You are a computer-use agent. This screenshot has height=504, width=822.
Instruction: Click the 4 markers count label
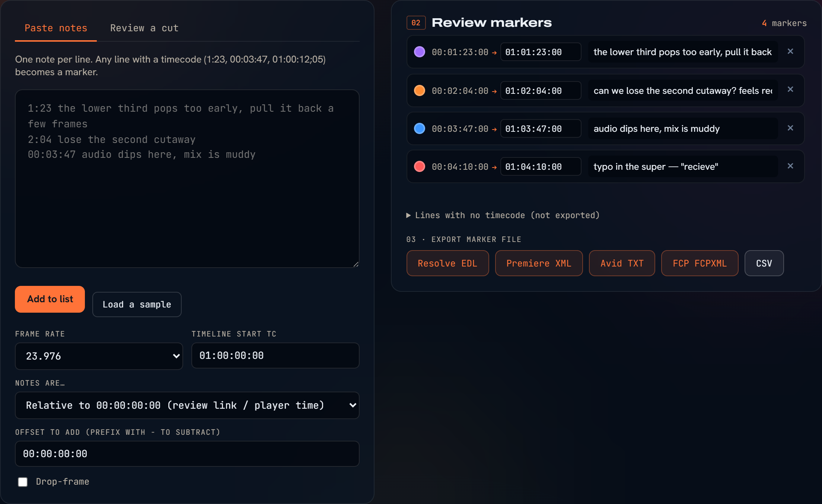(x=784, y=23)
